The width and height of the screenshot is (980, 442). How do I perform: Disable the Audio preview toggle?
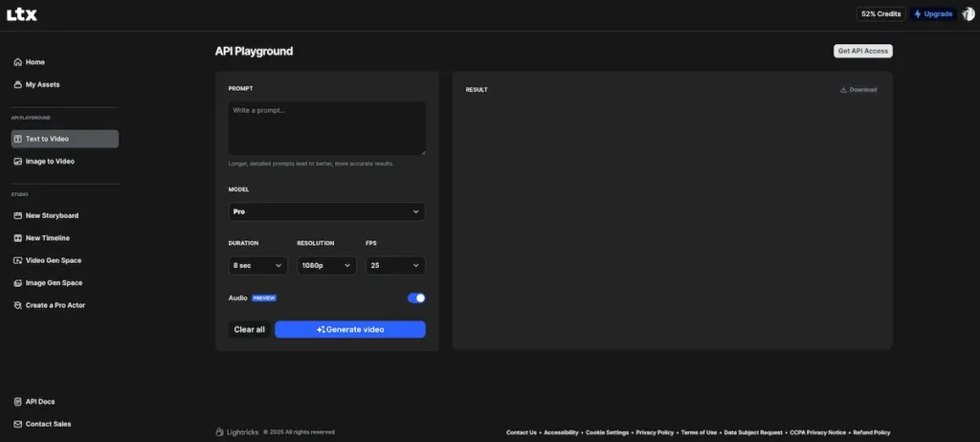click(416, 298)
